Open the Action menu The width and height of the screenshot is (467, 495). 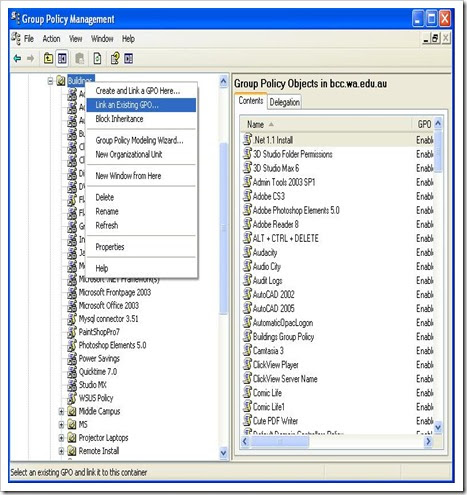pyautogui.click(x=51, y=39)
